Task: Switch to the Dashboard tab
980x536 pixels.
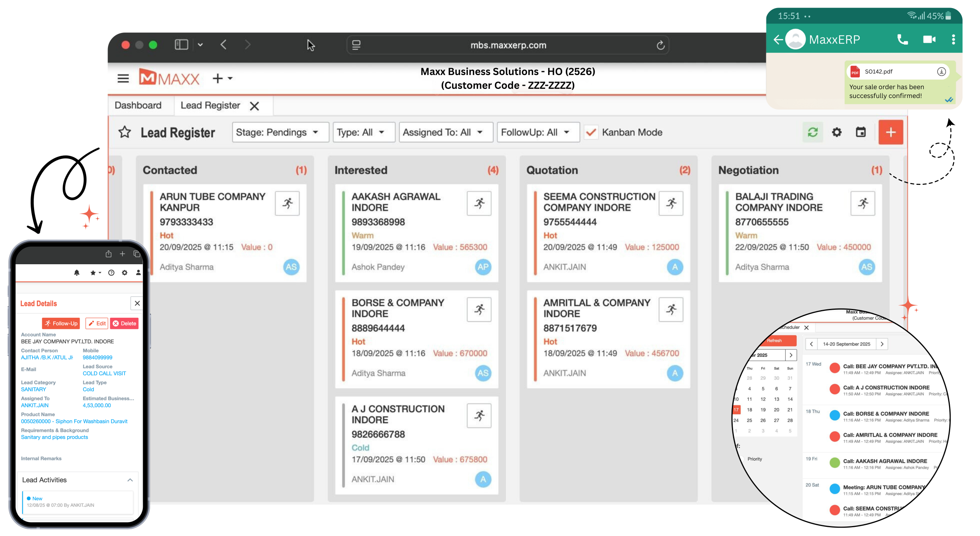Action: 138,105
